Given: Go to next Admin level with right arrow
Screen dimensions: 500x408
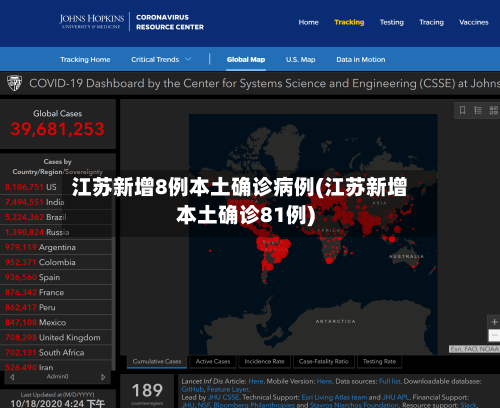Looking at the screenshot, I should coord(103,377).
